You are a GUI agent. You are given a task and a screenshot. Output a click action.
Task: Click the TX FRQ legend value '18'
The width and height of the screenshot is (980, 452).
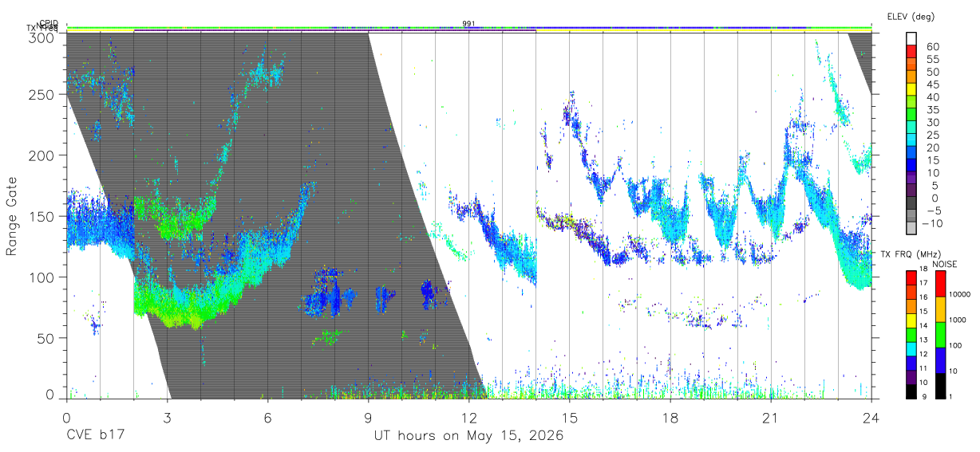(x=923, y=269)
